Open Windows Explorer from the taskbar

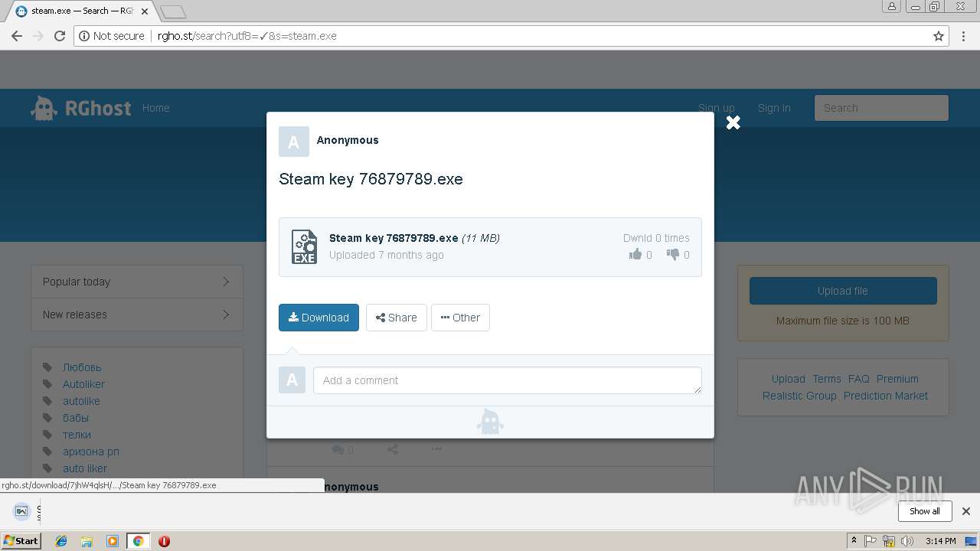(87, 541)
